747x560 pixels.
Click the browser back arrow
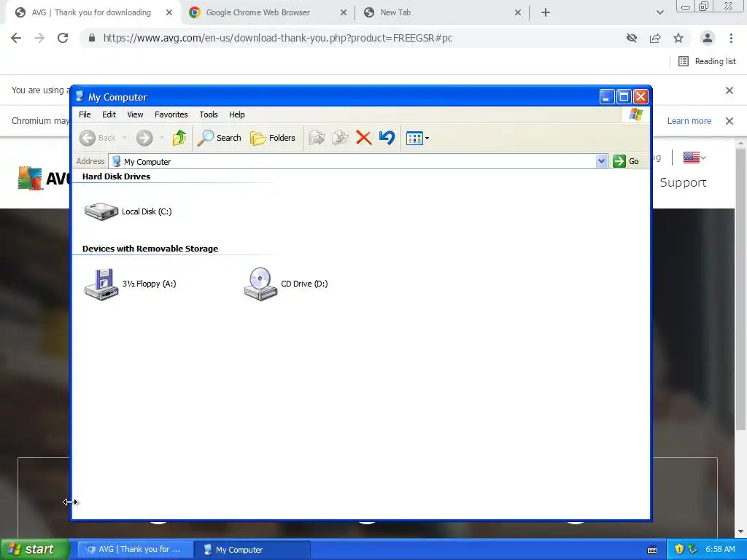tap(16, 38)
